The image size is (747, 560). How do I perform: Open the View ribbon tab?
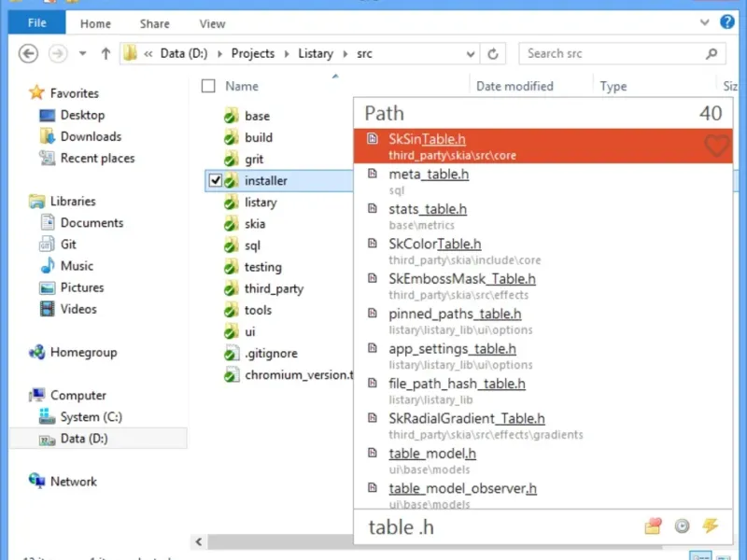point(212,23)
